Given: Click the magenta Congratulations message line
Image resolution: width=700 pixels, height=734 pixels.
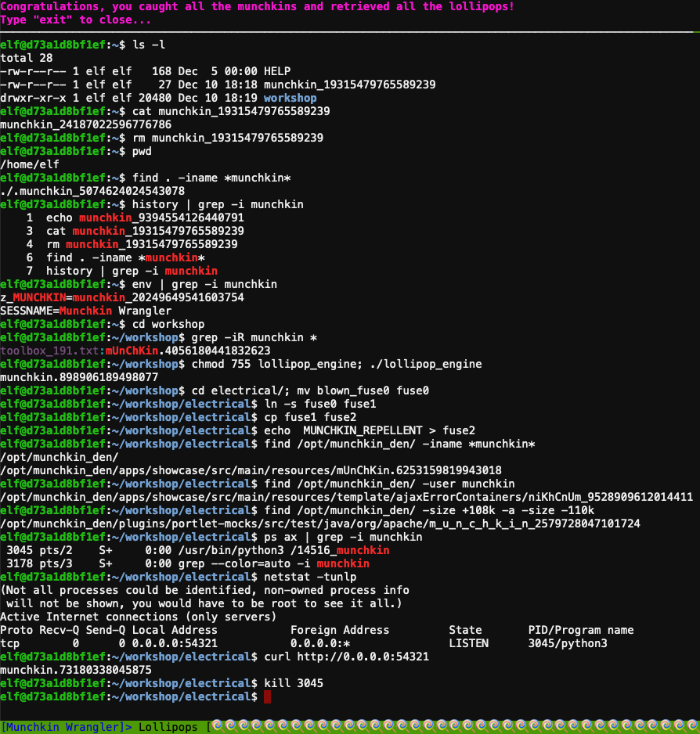Looking at the screenshot, I should 258,6.
